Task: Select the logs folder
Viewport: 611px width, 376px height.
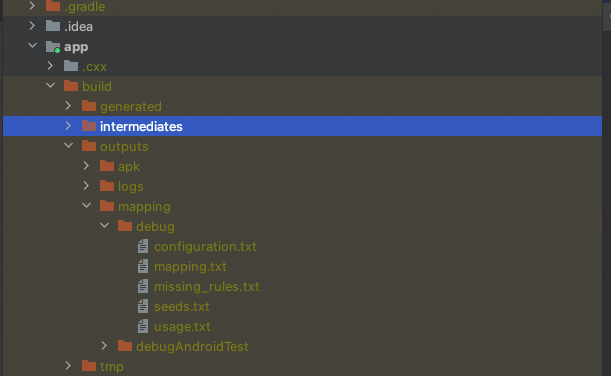Action: tap(131, 186)
